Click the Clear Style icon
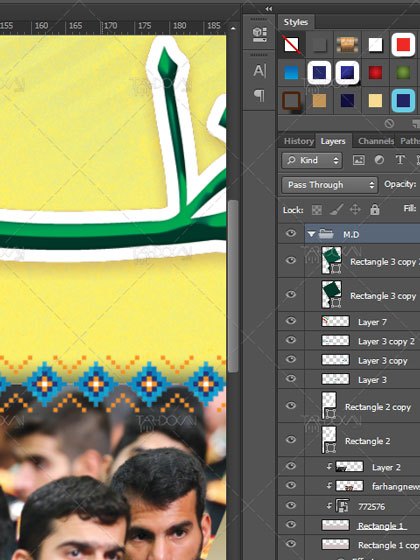Viewport: 420px width, 560px height. click(x=389, y=124)
